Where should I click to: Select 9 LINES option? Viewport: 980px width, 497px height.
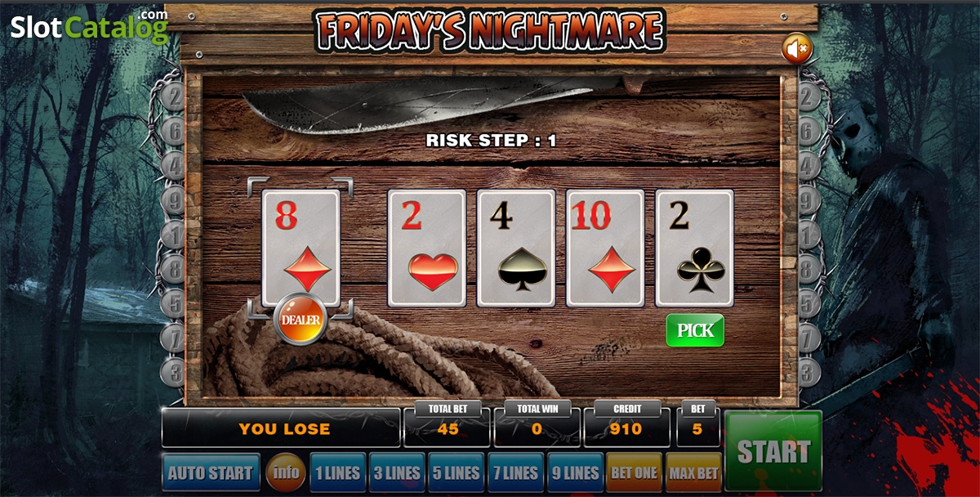click(x=576, y=472)
